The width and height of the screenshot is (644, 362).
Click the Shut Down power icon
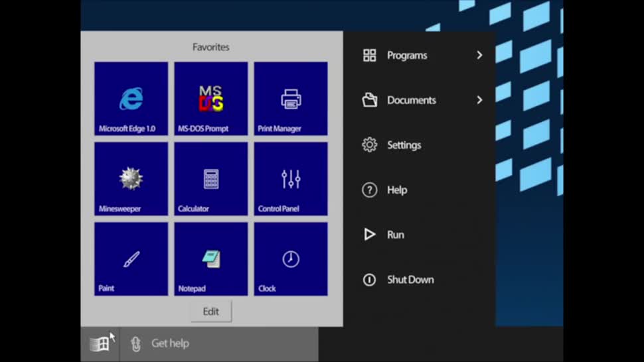click(369, 280)
